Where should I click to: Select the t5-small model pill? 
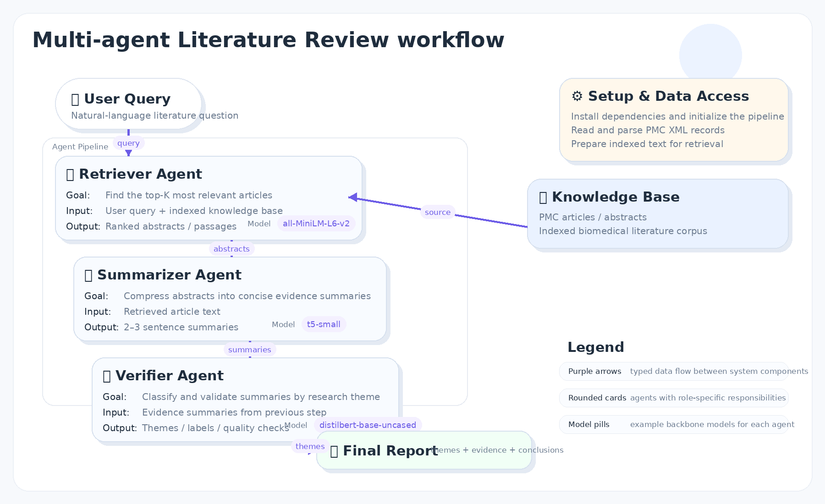click(x=324, y=324)
